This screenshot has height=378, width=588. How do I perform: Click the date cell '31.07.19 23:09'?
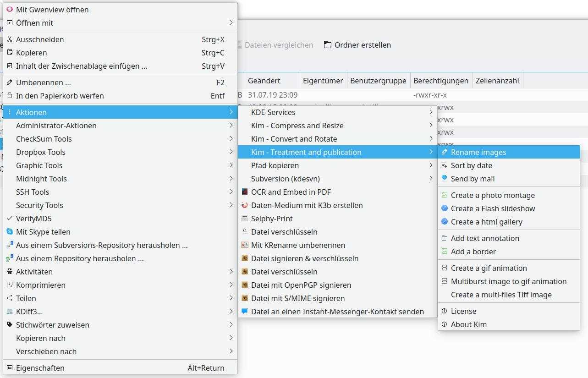[273, 95]
